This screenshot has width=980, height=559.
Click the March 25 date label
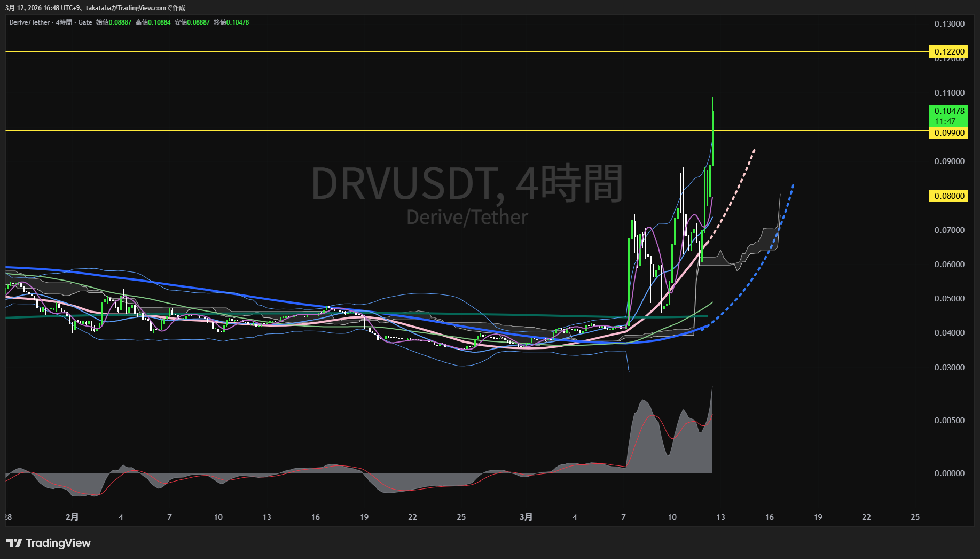(x=915, y=517)
